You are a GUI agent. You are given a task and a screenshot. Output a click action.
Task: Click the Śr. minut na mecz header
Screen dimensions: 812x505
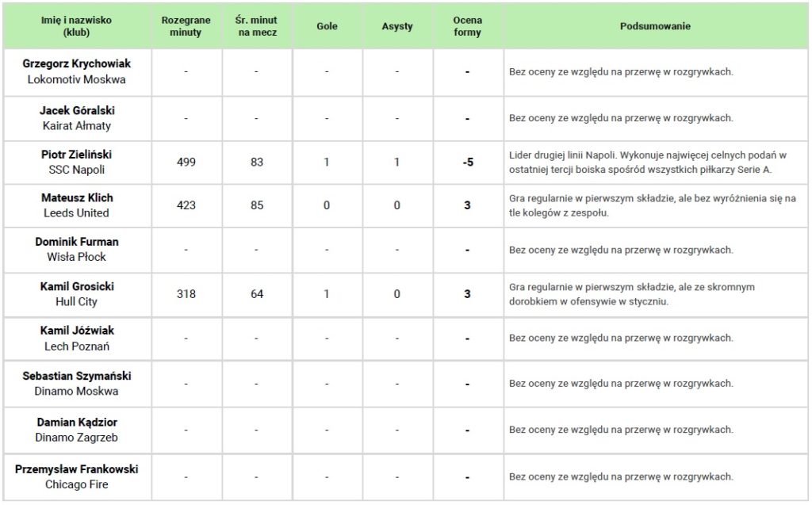(x=257, y=26)
